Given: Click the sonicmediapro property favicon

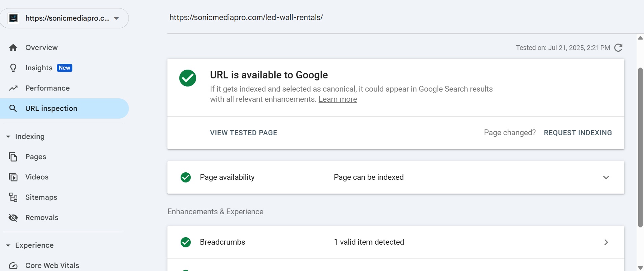Looking at the screenshot, I should coord(14,18).
